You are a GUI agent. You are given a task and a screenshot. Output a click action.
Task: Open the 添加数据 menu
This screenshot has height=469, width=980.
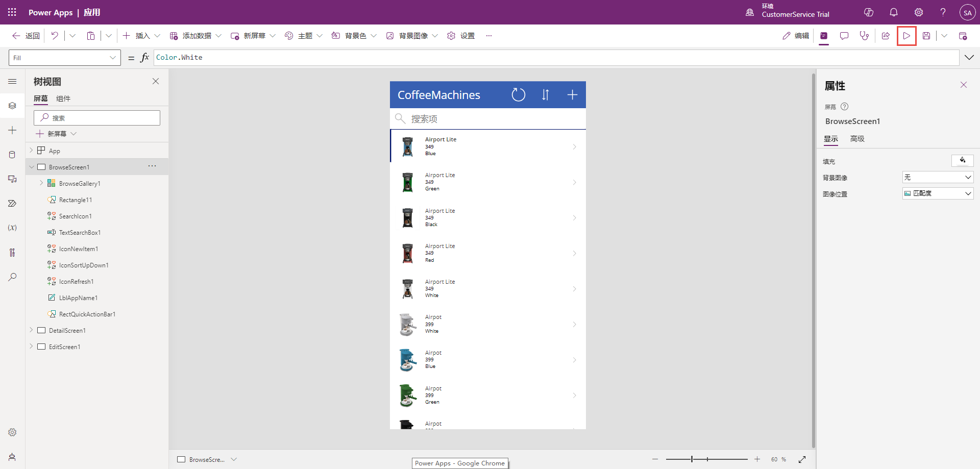tap(195, 36)
